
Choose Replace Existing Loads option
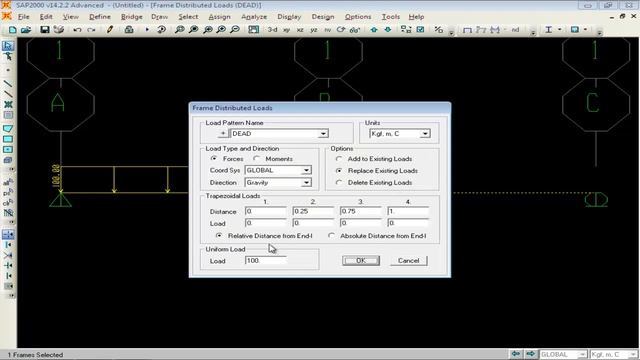pos(339,171)
